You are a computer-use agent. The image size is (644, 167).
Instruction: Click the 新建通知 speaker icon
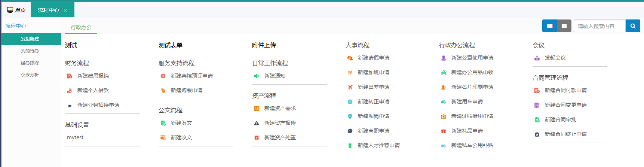[x=257, y=76]
